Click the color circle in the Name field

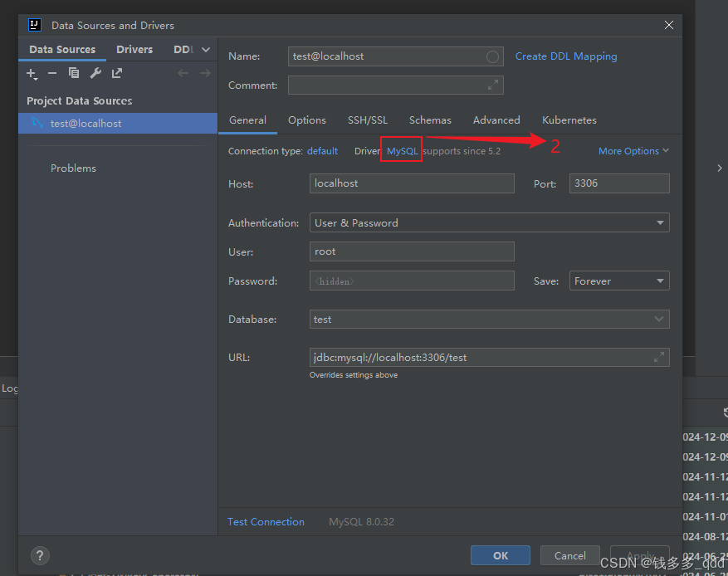[x=492, y=56]
